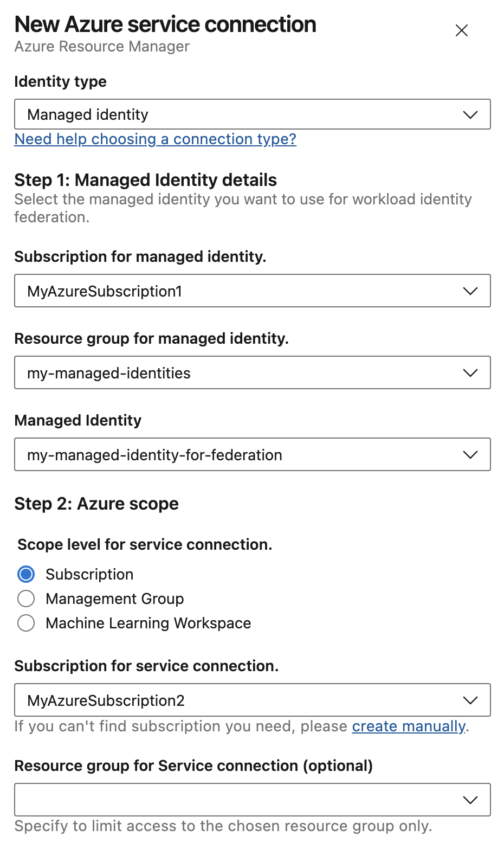Click the dialog close X icon
This screenshot has width=504, height=849.
[461, 31]
